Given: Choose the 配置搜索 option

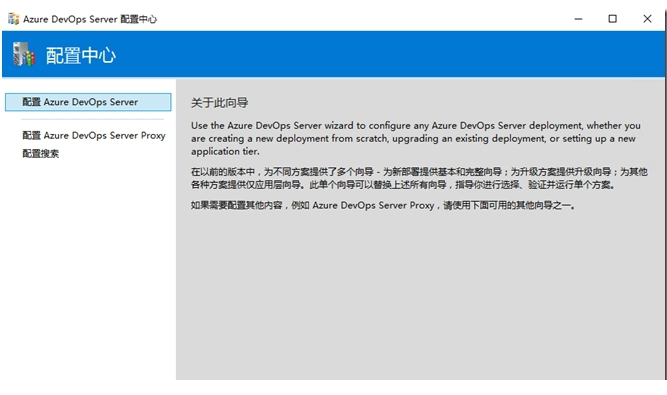Looking at the screenshot, I should (40, 154).
